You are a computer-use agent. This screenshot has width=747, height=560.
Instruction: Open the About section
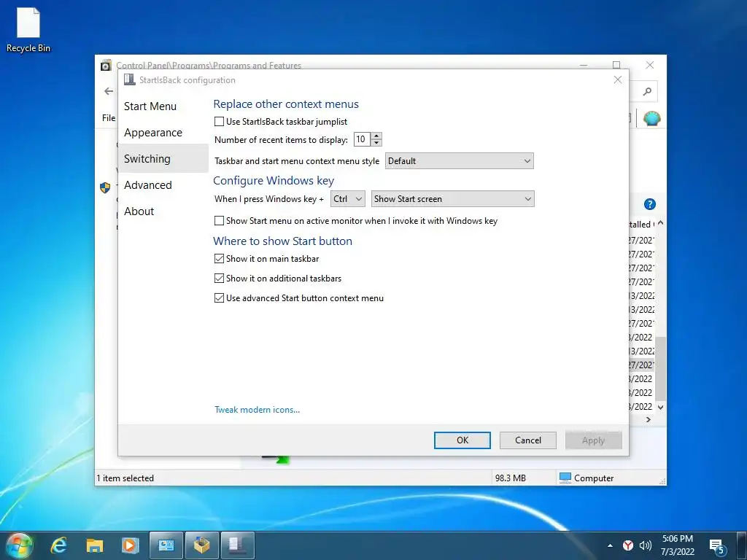click(x=139, y=211)
